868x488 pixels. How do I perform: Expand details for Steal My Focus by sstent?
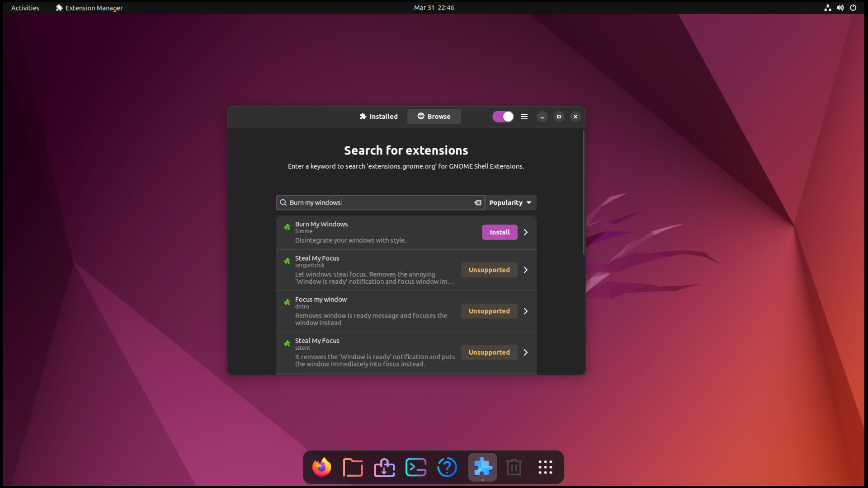[x=526, y=352]
